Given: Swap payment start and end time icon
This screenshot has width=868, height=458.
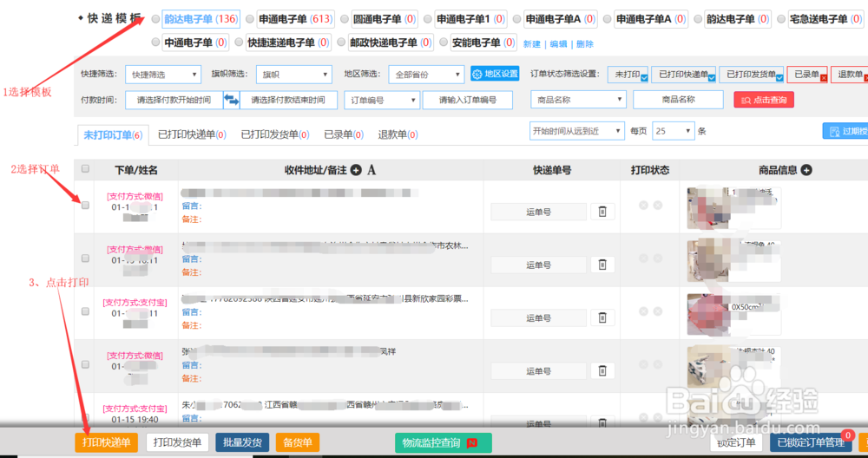Looking at the screenshot, I should pos(232,100).
